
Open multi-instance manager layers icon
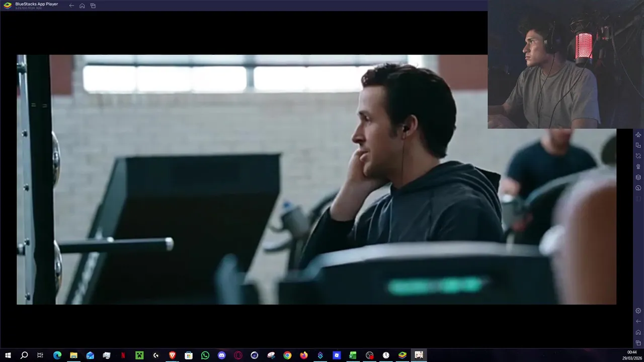pos(638,177)
